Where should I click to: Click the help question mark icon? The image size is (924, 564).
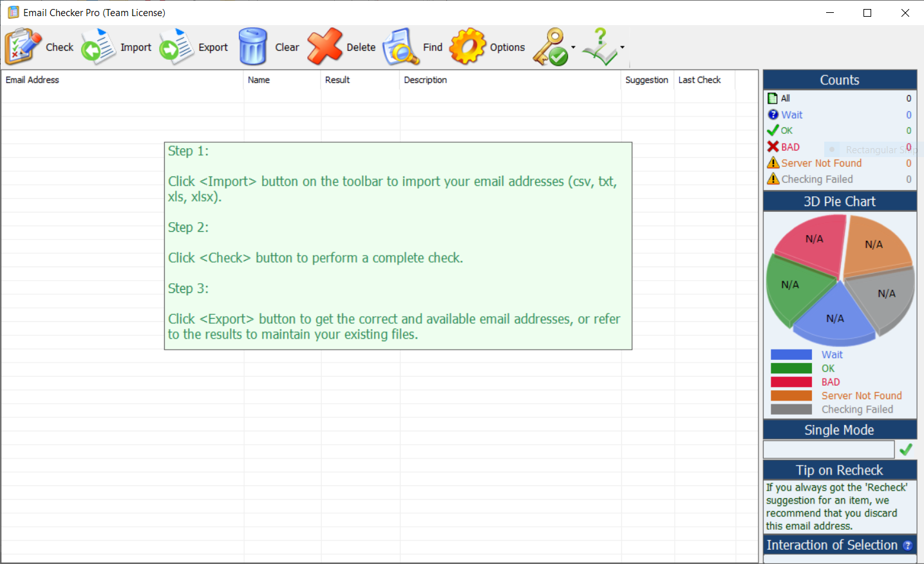[600, 46]
